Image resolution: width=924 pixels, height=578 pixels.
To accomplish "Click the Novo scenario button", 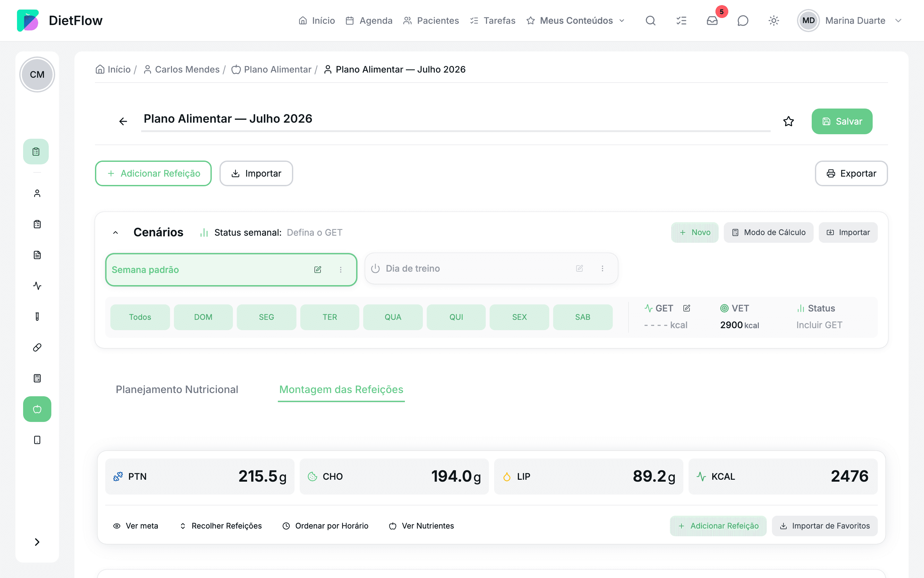I will (695, 232).
